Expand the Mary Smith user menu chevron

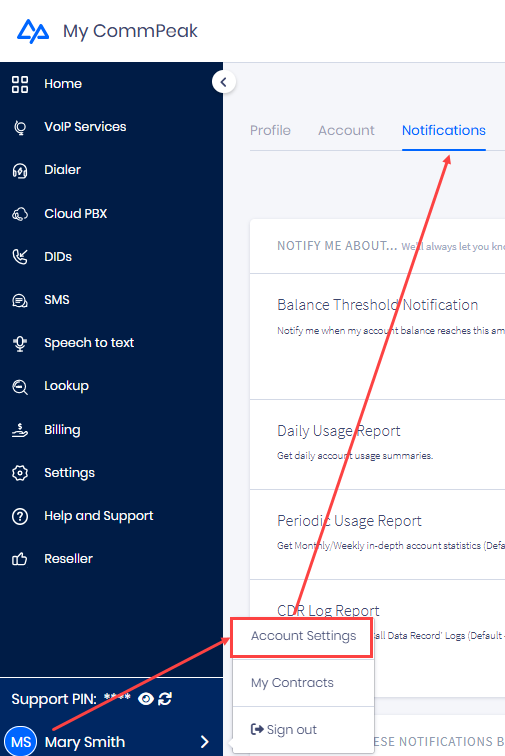tap(205, 742)
